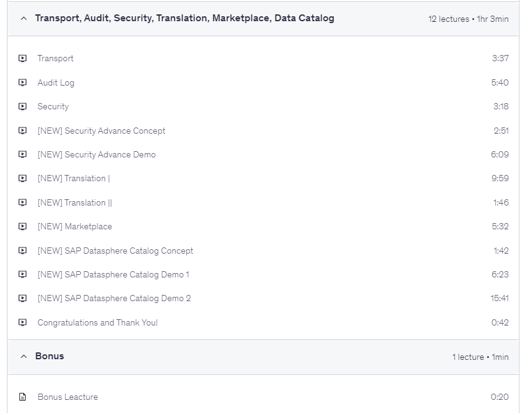The width and height of the screenshot is (532, 413).
Task: Click the video icon beside the Security lecture
Action: [x=23, y=107]
